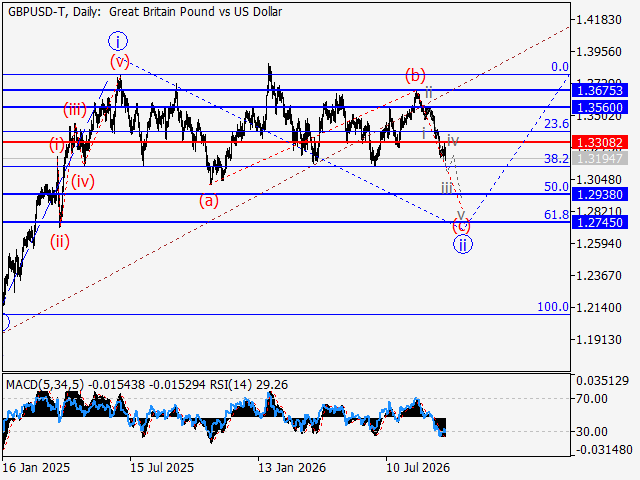
Task: Click the red 1.33082 price label
Action: point(600,142)
